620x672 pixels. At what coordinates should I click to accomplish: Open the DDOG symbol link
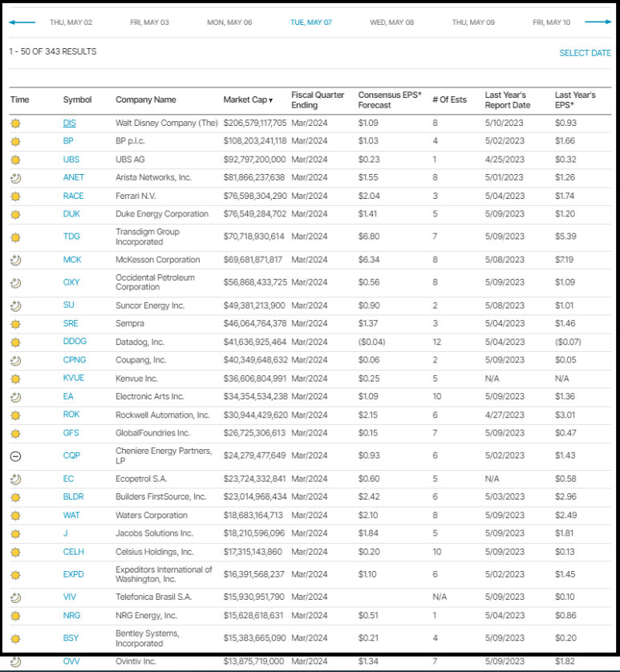point(75,341)
